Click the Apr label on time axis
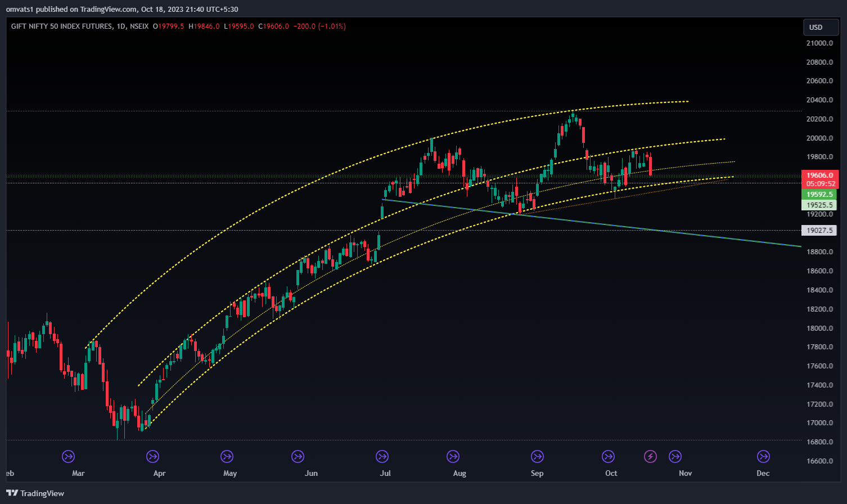The image size is (847, 504). coord(160,473)
